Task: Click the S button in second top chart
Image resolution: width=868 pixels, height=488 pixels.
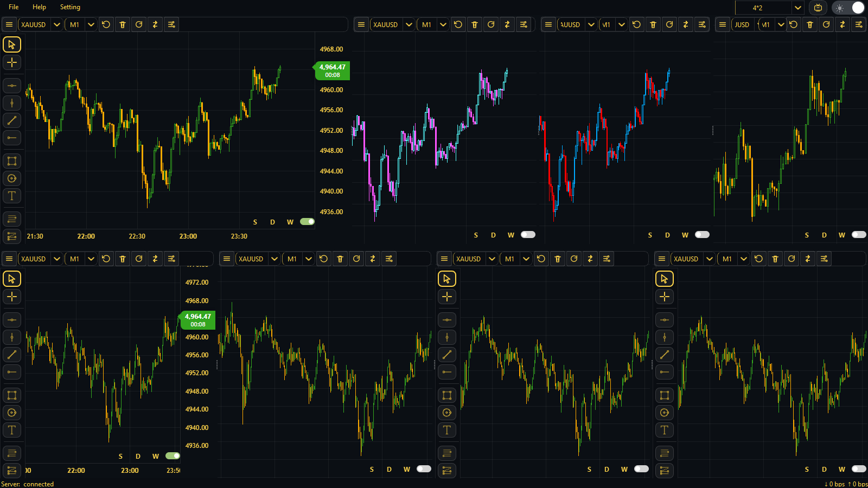Action: (476, 235)
